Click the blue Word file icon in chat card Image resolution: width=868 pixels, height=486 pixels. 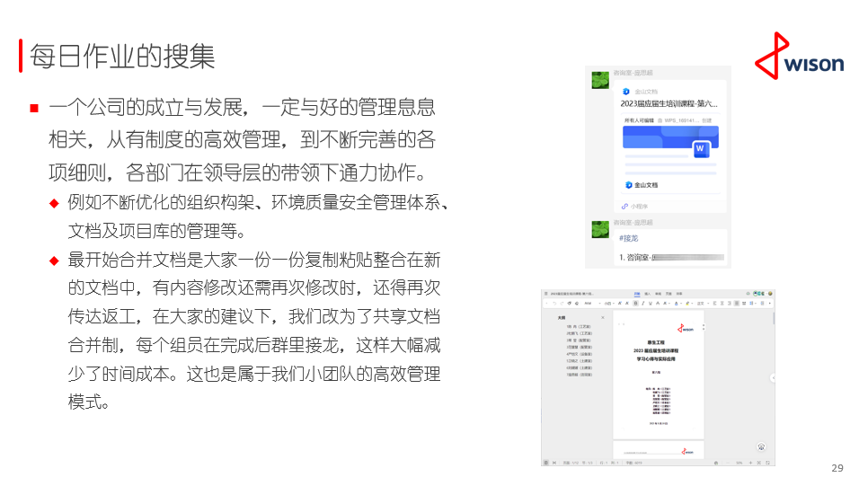701,148
